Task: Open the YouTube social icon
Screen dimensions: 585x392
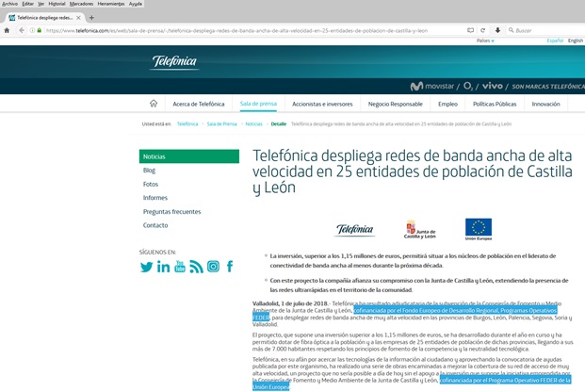Action: pyautogui.click(x=180, y=267)
